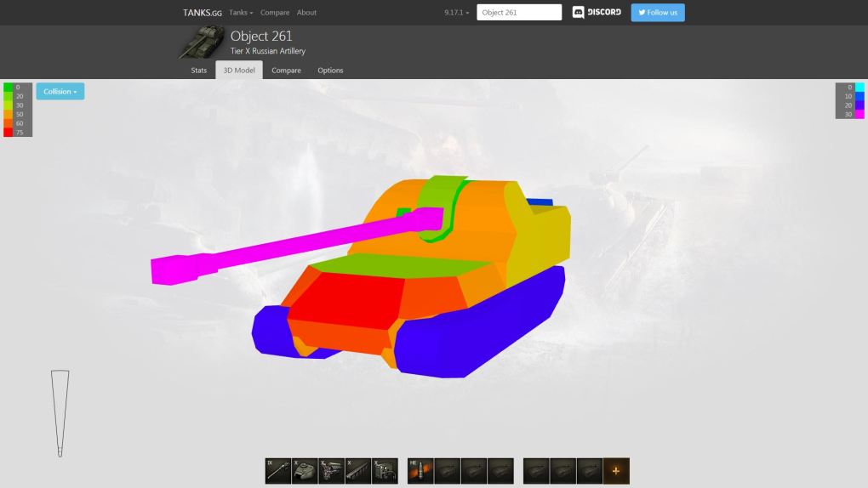
Task: Switch to the Options tab
Action: click(330, 71)
